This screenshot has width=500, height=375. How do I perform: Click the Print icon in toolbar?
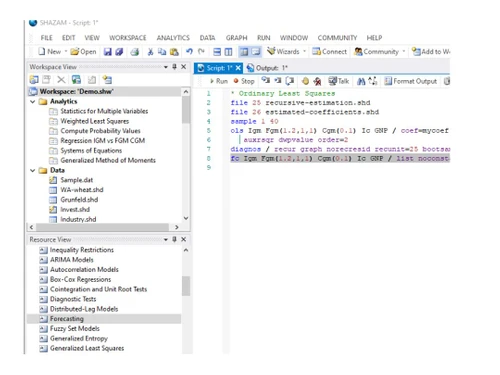click(134, 52)
